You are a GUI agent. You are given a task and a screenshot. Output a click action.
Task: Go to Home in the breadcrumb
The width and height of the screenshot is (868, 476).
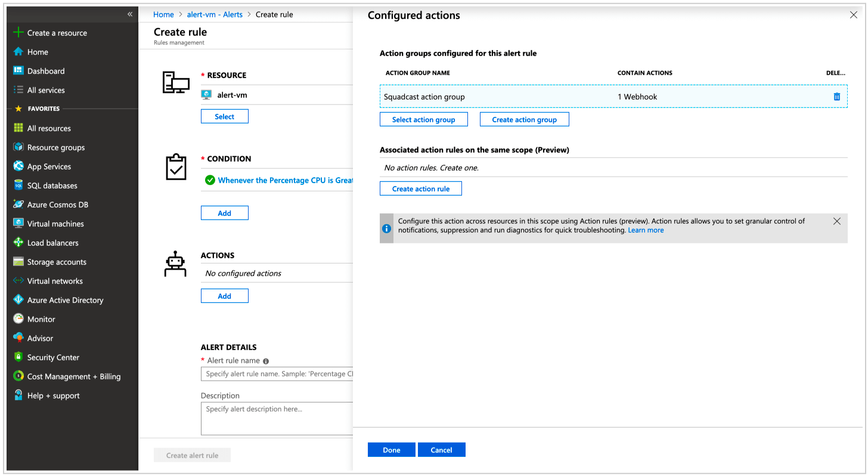(163, 14)
